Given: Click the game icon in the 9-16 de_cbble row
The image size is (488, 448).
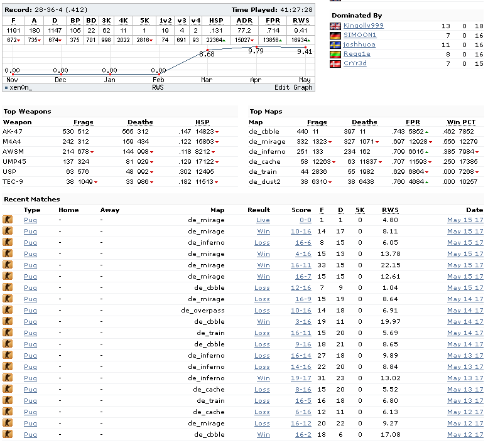Looking at the screenshot, I should click(x=8, y=344).
